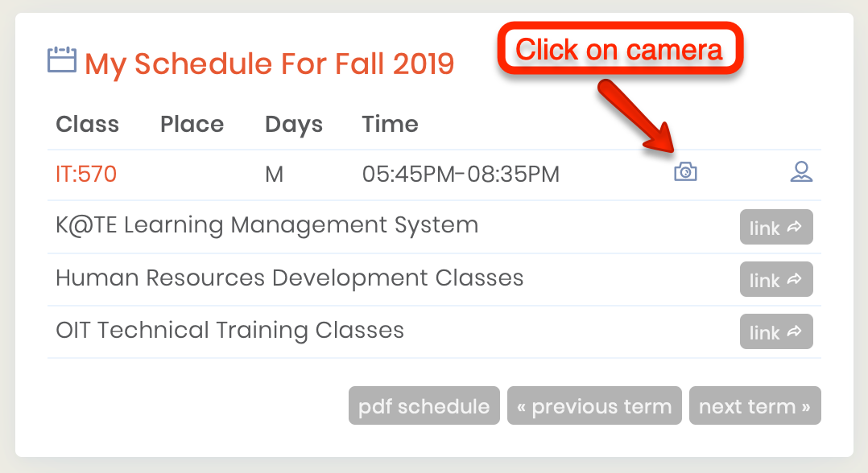Click the camera icon in the IT:570 row
The width and height of the screenshot is (868, 473).
[x=685, y=172]
